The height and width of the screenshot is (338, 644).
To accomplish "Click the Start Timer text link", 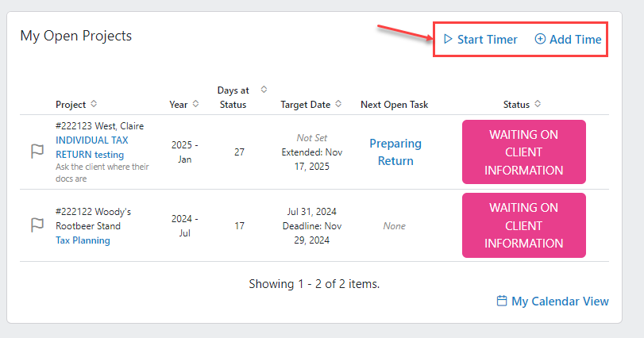I will (487, 40).
